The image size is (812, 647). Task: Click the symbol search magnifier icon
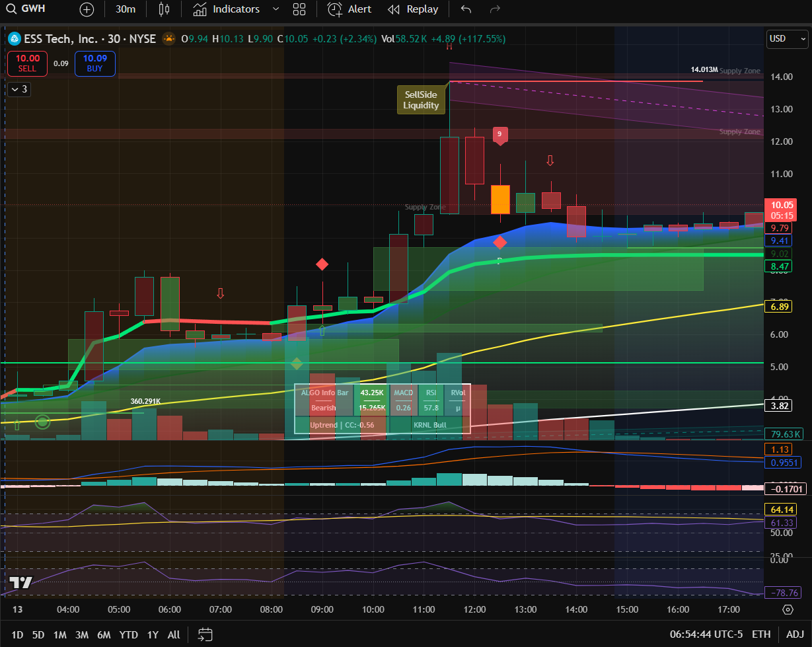tap(11, 9)
